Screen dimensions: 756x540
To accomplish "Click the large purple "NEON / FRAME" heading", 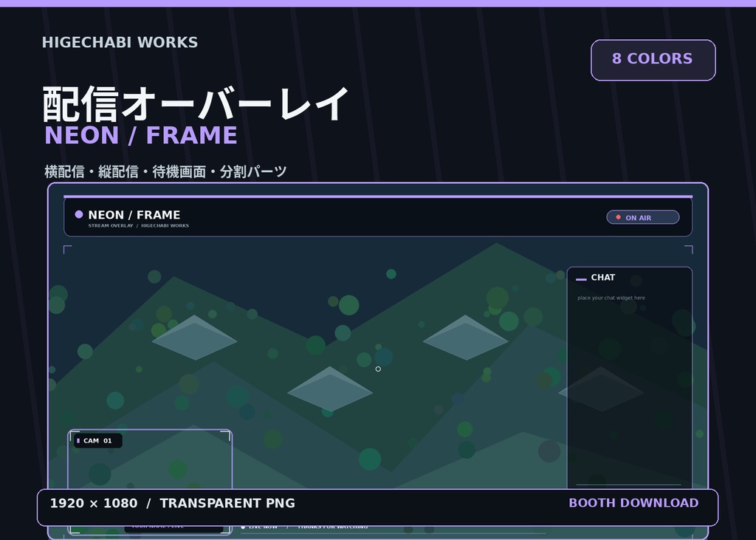I will pos(141,135).
